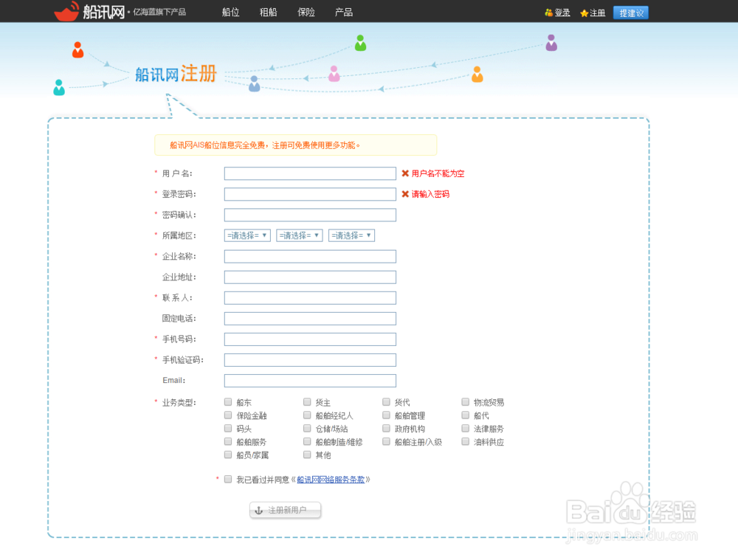This screenshot has width=738, height=560.
Task: Check the 船代 checkbox
Action: coord(466,415)
